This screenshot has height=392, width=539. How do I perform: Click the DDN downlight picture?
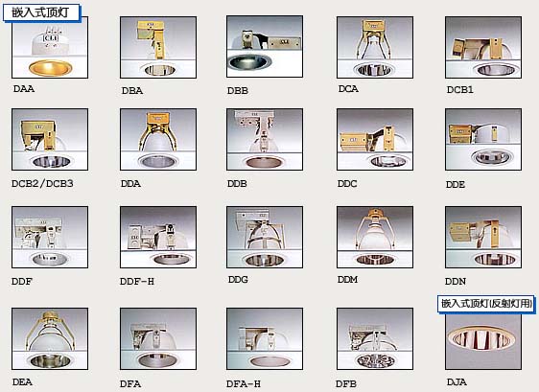[483, 237]
